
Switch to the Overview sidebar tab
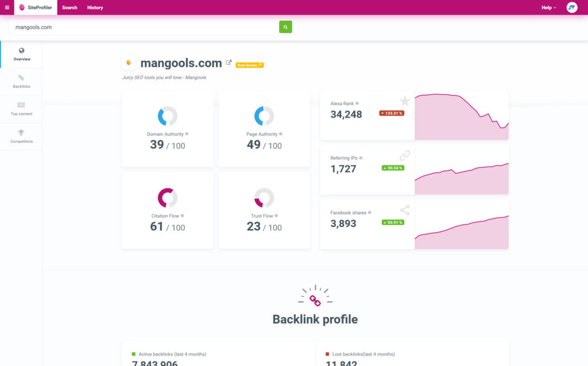click(x=22, y=54)
